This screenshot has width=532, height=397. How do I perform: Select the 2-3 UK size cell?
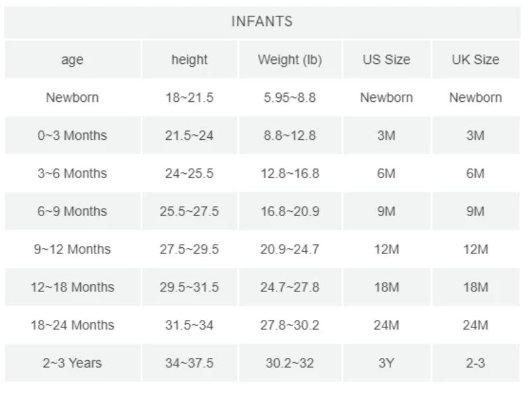tap(475, 363)
